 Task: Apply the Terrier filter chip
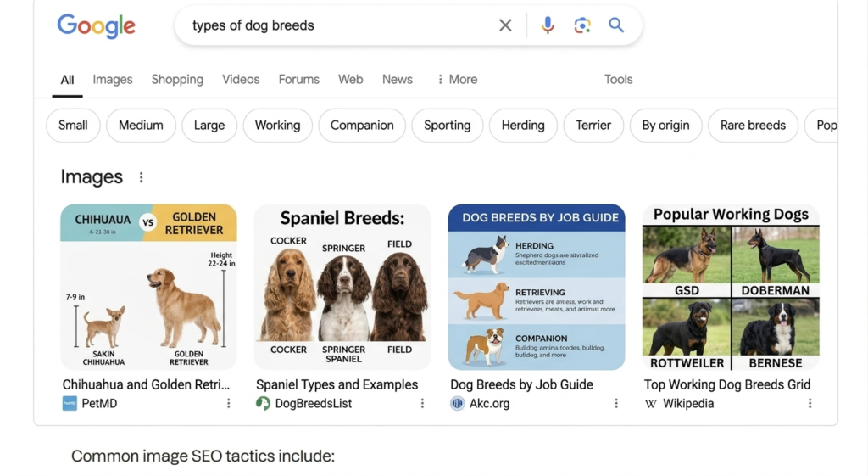593,126
